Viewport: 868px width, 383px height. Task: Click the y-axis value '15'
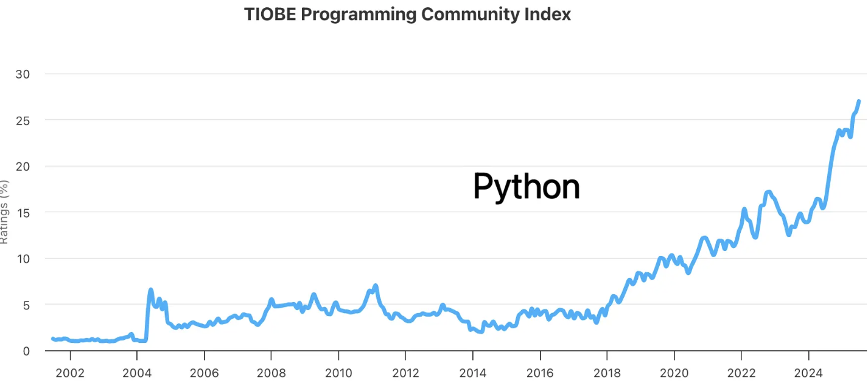[23, 212]
